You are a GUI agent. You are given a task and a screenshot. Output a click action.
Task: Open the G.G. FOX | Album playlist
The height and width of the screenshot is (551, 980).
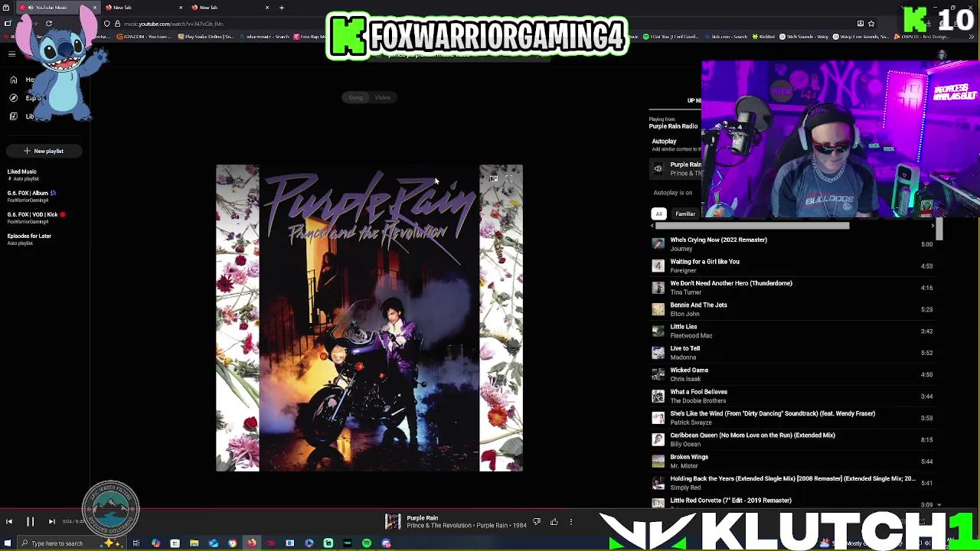[31, 196]
